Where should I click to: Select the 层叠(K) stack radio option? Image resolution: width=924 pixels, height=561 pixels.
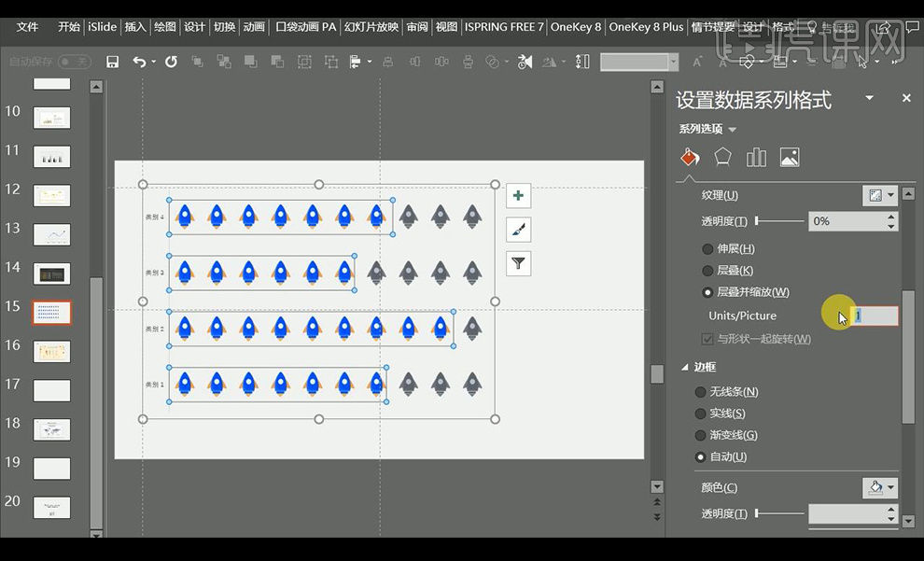[707, 271]
